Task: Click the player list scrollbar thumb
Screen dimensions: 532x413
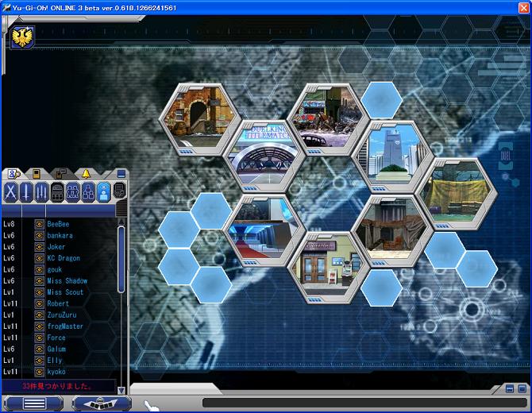Action: coord(121,260)
